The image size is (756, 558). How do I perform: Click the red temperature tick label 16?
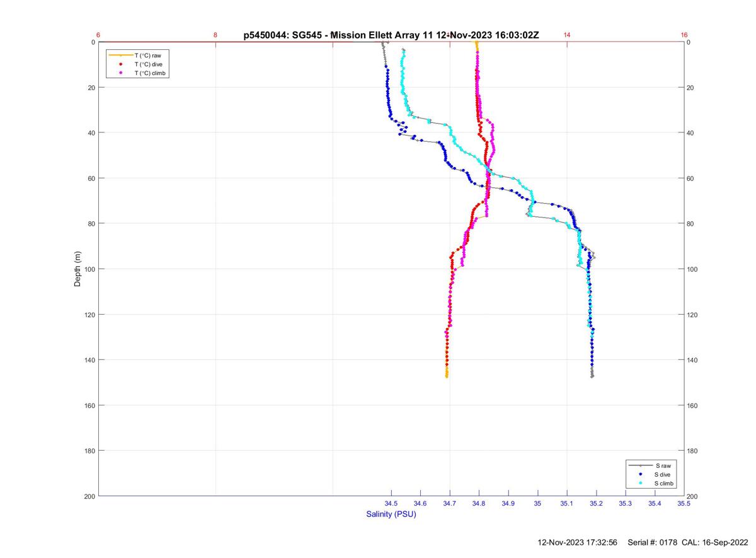point(684,35)
